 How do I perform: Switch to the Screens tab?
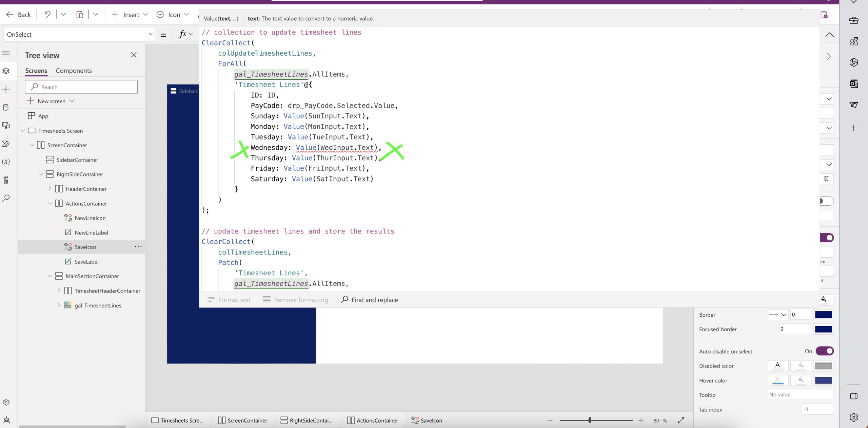[x=36, y=71]
